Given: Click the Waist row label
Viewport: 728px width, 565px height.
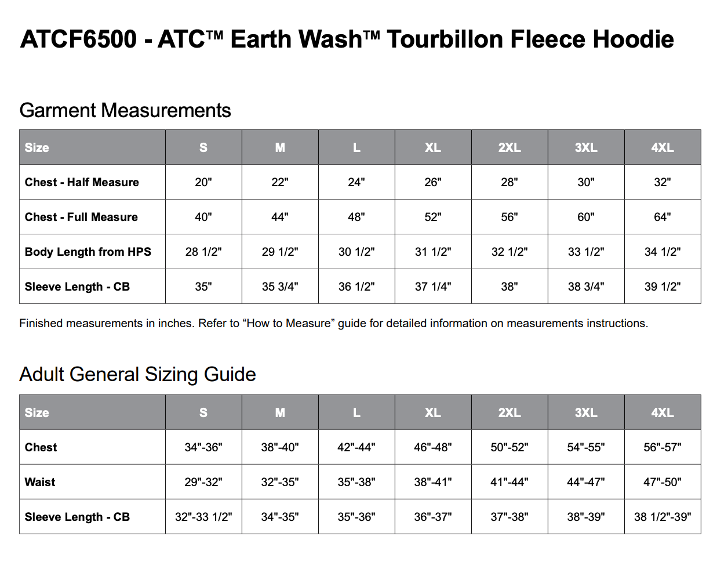Looking at the screenshot, I should [40, 482].
